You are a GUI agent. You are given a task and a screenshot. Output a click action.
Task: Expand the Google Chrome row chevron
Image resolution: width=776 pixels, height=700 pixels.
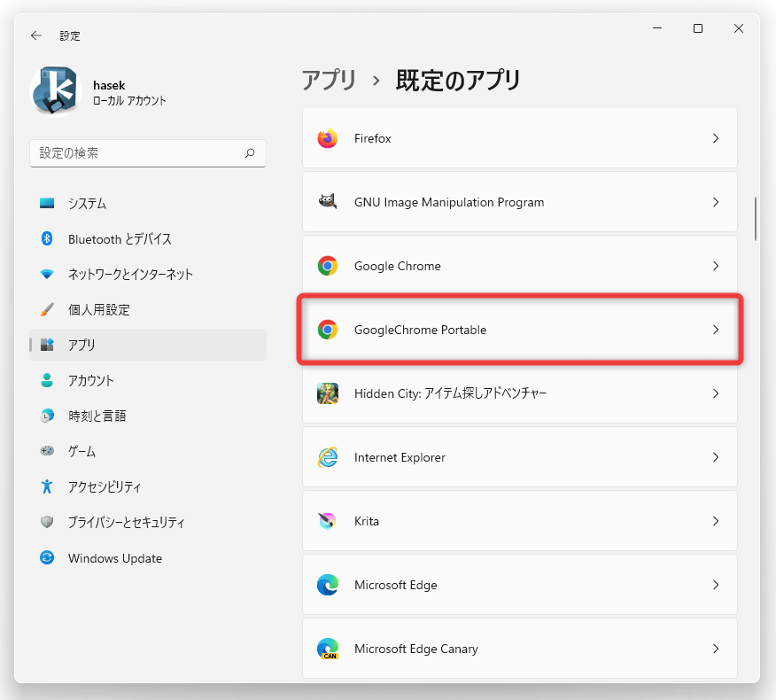[x=716, y=266]
